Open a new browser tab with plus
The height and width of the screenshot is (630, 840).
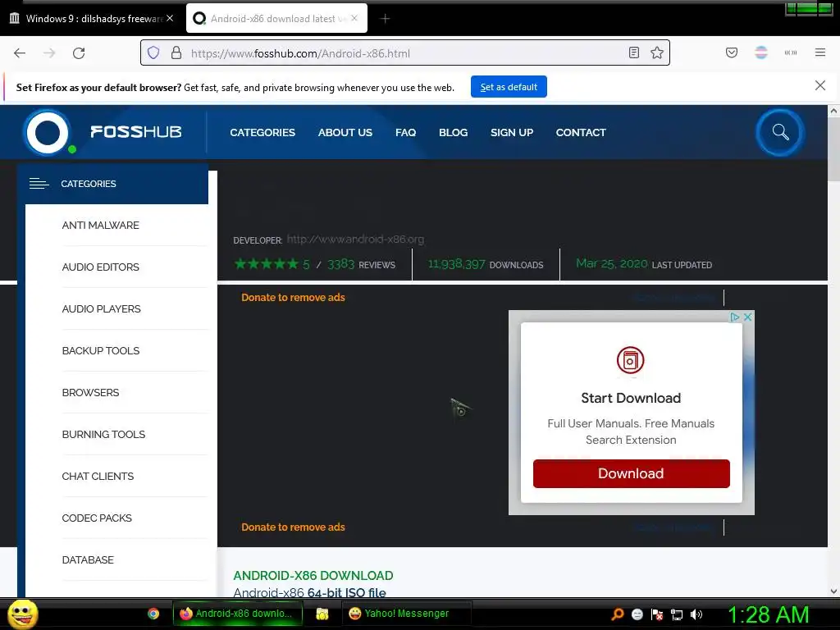pyautogui.click(x=385, y=19)
